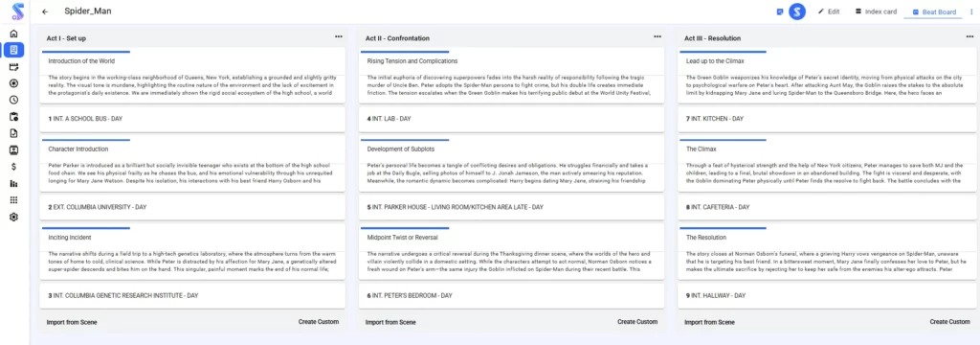This screenshot has height=345, width=980.
Task: Open the film reel sidebar icon
Action: 13,83
